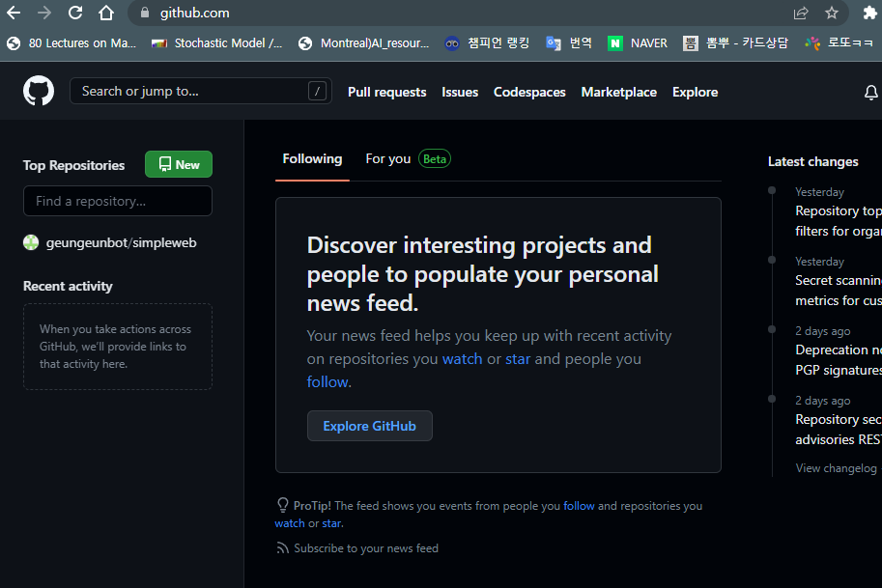Click the padlock site info icon

click(x=145, y=13)
